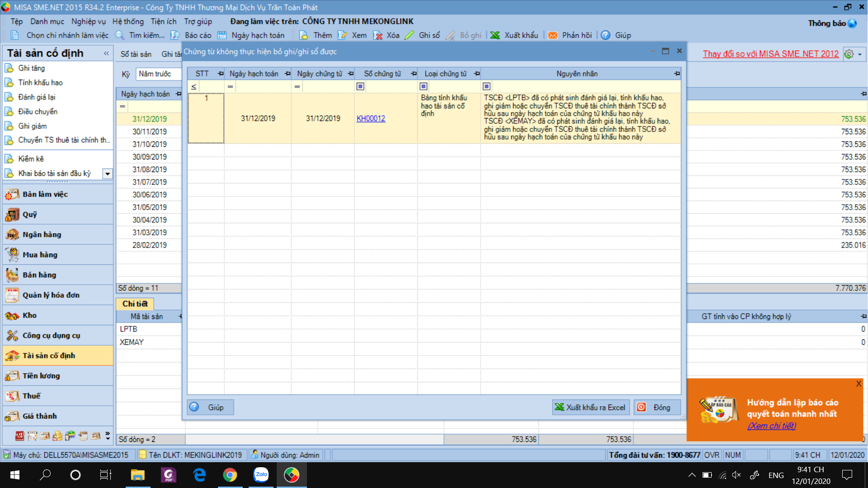Select Tính khấu hao in sidebar
This screenshot has height=488, width=868.
tap(40, 83)
